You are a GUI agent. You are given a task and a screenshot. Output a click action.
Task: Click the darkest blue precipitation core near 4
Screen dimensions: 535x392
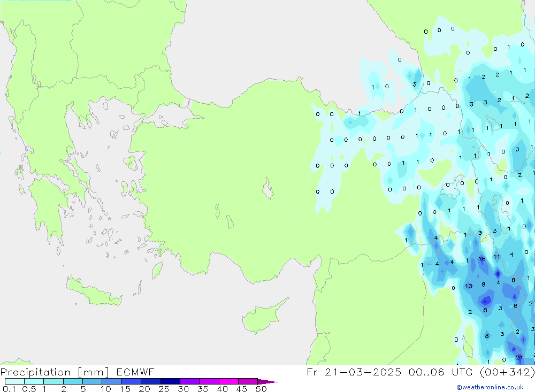[498, 274]
